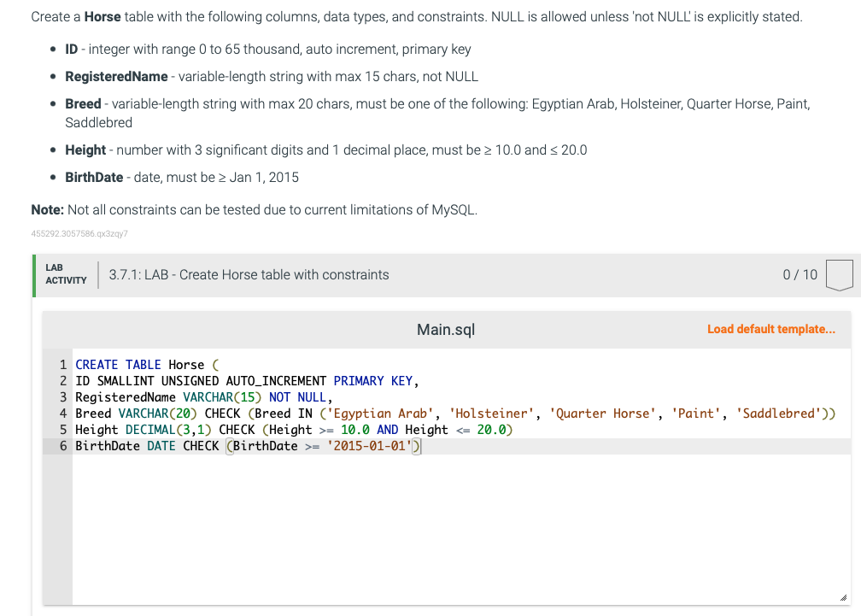Open the Main.sql file tab
861x616 pixels.
click(x=445, y=329)
